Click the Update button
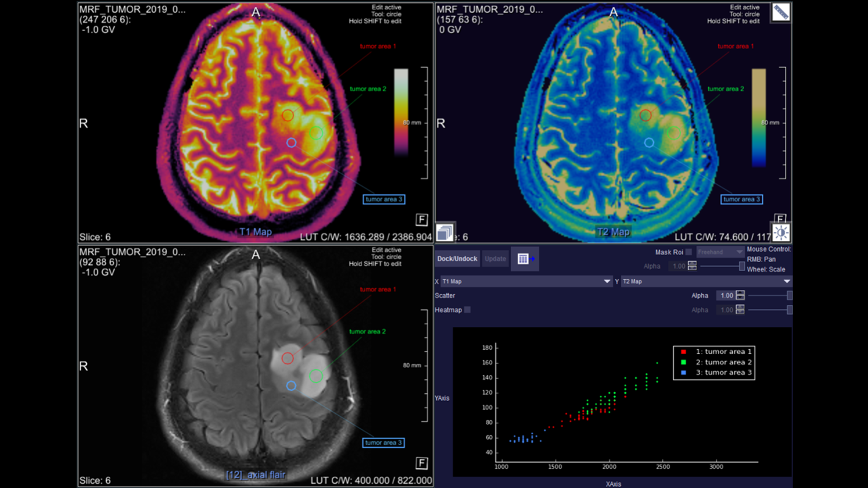 pos(495,259)
